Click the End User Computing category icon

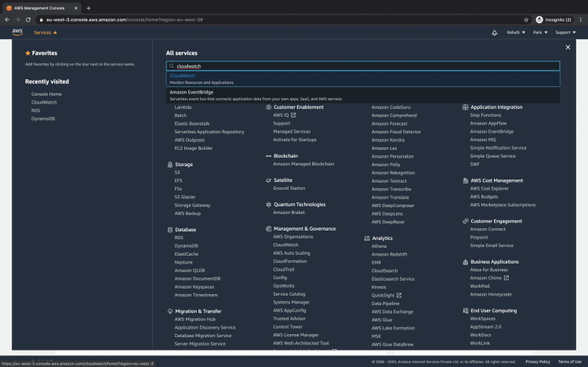coord(466,311)
